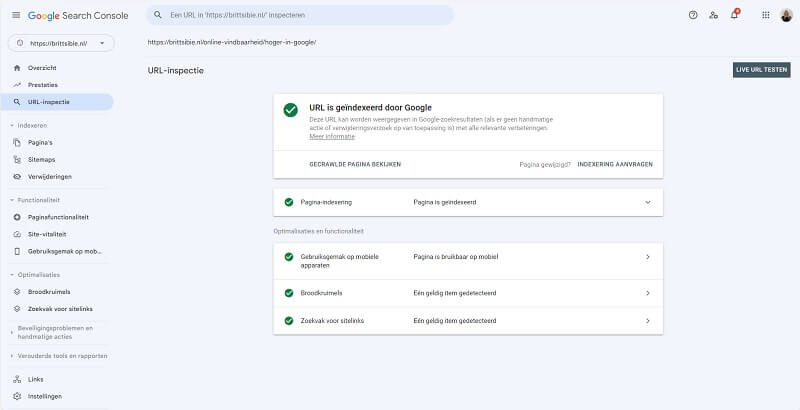800x410 pixels.
Task: Open the Meer informatie link
Action: (x=332, y=137)
